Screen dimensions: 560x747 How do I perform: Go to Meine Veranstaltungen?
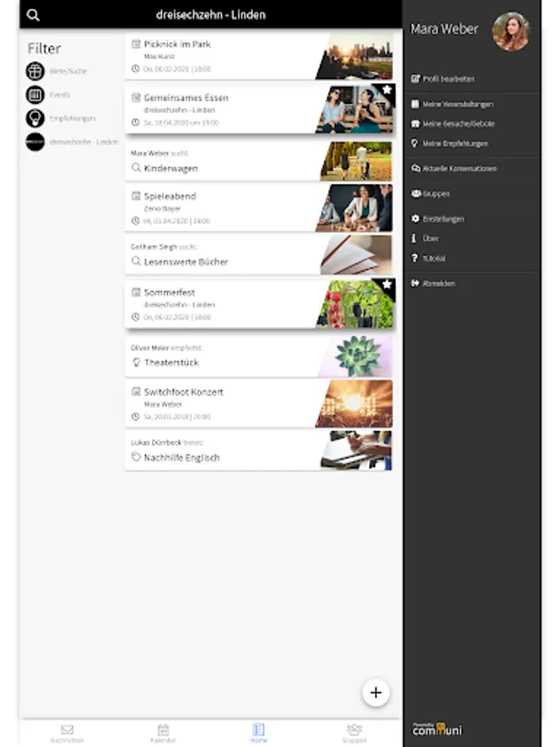tap(452, 104)
